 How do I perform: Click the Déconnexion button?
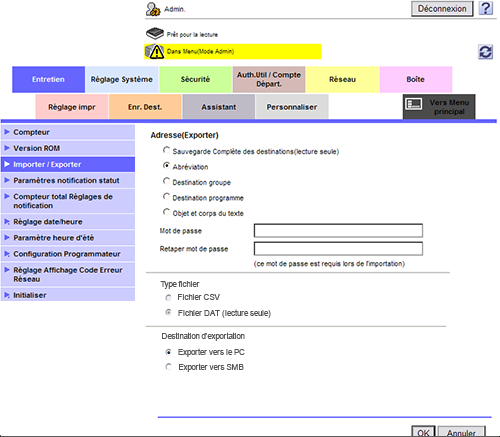coord(442,9)
